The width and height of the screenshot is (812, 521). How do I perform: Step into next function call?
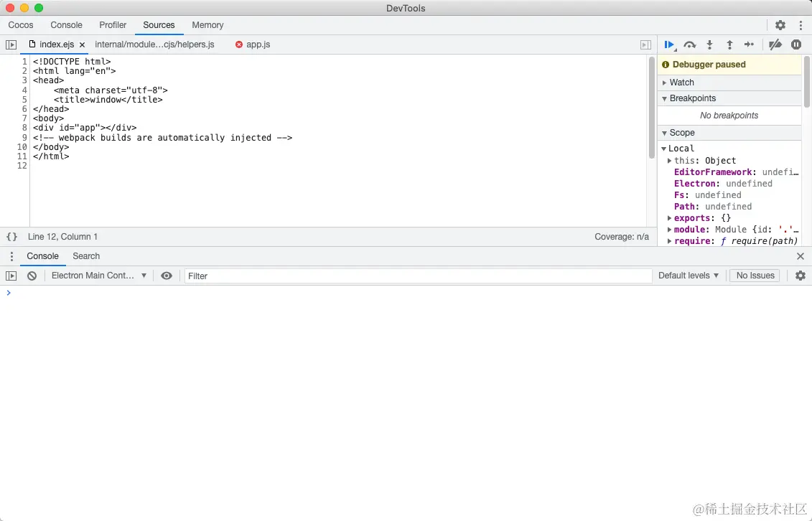pos(709,45)
